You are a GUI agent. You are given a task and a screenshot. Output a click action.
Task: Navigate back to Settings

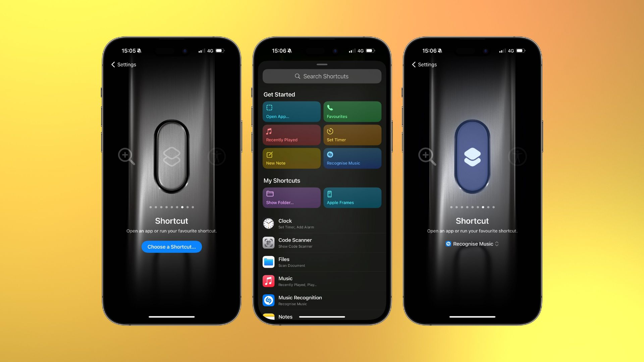pos(123,64)
